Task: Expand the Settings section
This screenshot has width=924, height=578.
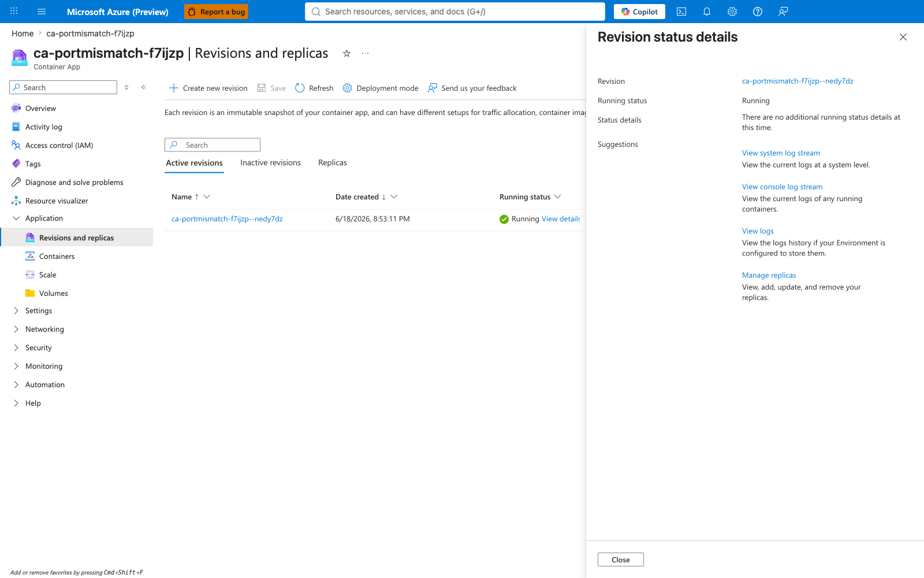Action: 16,310
